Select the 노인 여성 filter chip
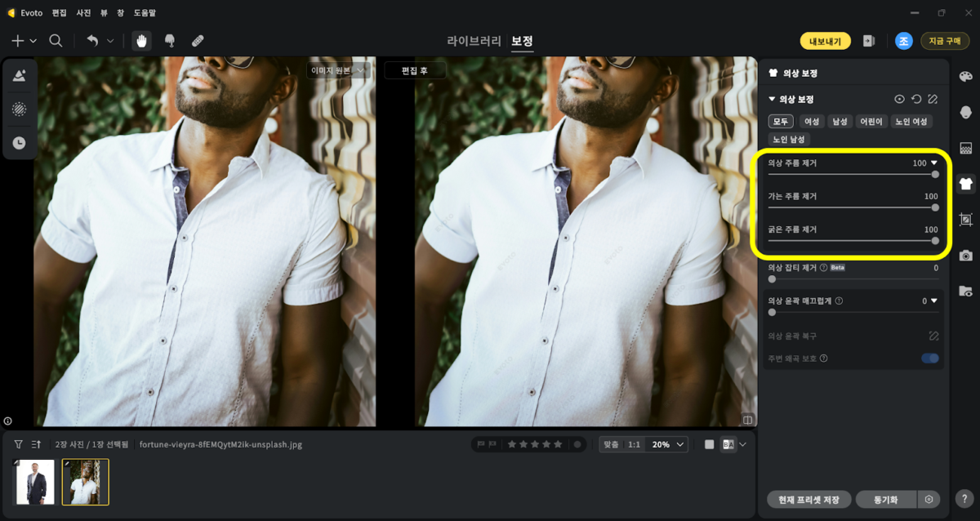Image resolution: width=980 pixels, height=521 pixels. tap(911, 121)
